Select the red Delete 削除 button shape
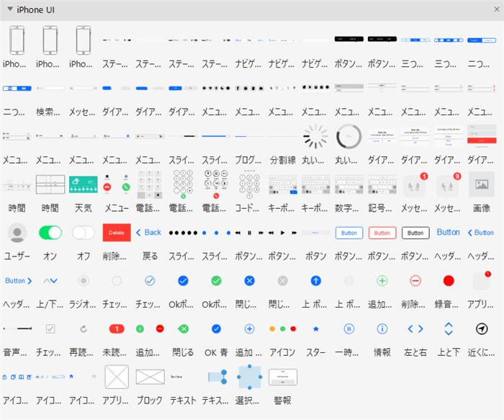The image size is (504, 420). point(117,233)
